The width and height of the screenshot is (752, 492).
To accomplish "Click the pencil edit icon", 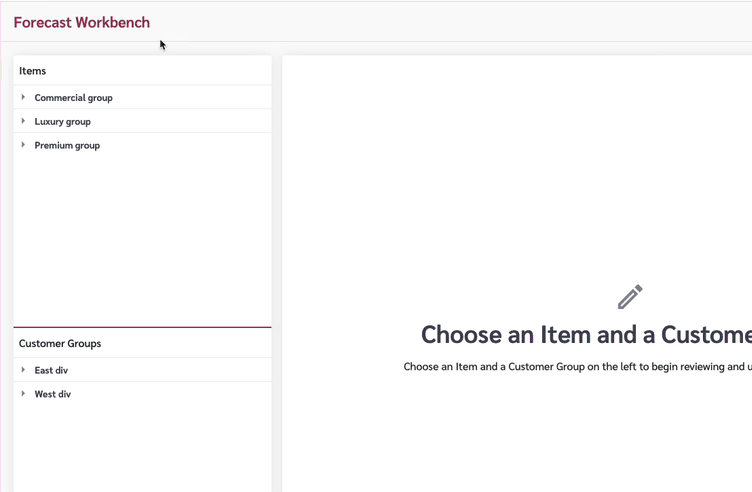I will pyautogui.click(x=630, y=297).
